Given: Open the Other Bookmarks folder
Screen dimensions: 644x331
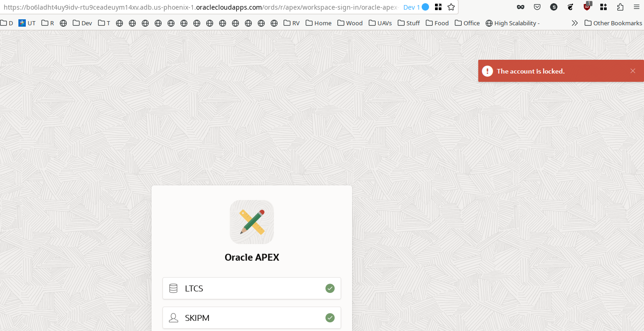Looking at the screenshot, I should click(x=613, y=23).
